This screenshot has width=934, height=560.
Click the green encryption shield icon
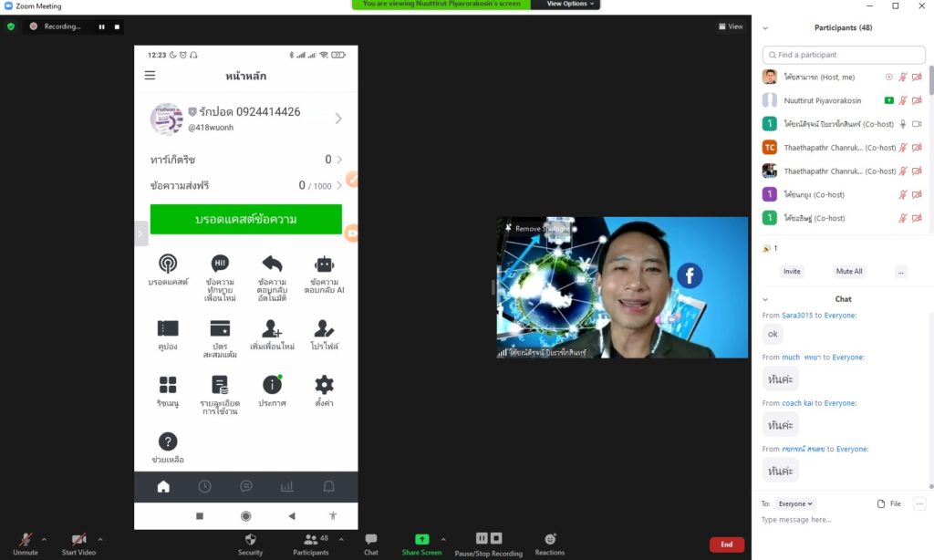click(x=11, y=26)
